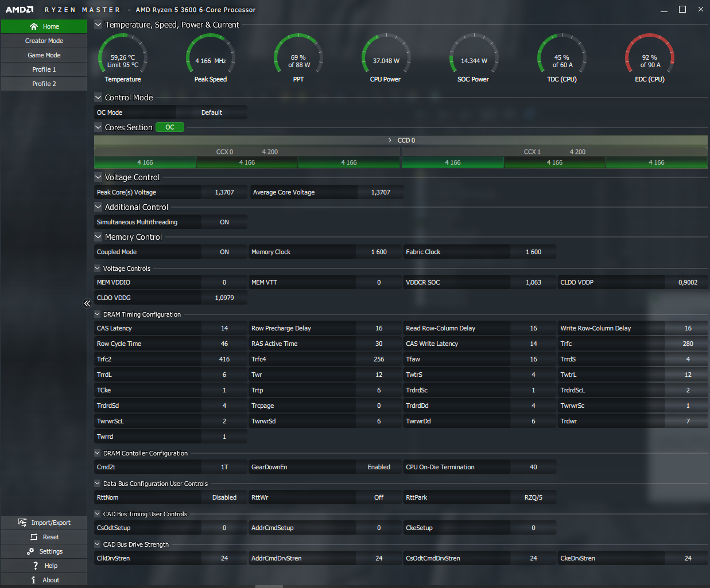Open Profile 1
The width and height of the screenshot is (710, 588).
[x=44, y=69]
